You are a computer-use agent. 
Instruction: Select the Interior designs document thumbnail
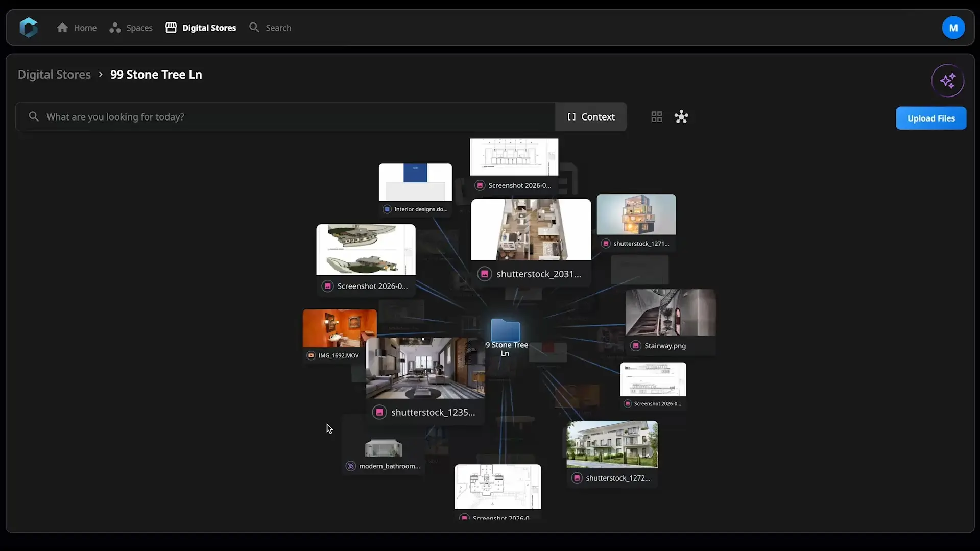415,182
